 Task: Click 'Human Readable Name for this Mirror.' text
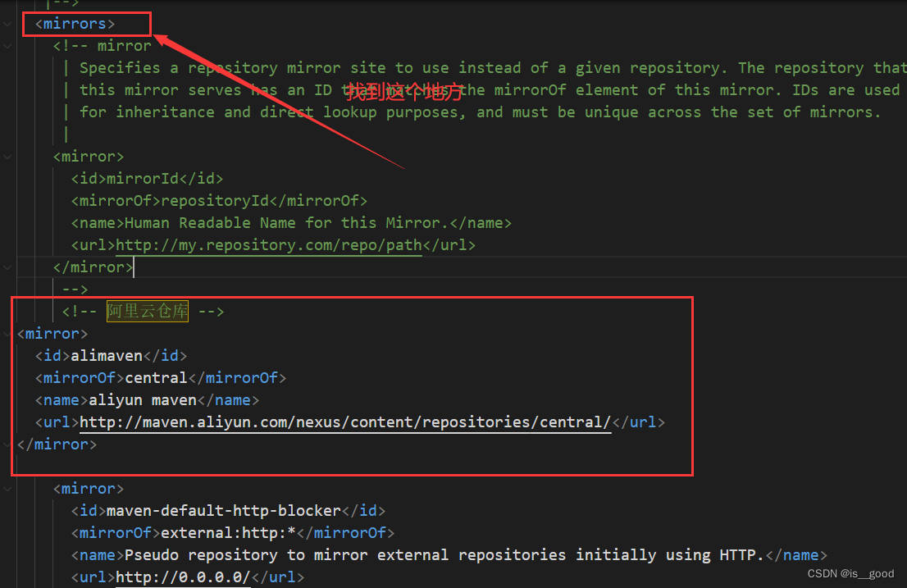(287, 223)
